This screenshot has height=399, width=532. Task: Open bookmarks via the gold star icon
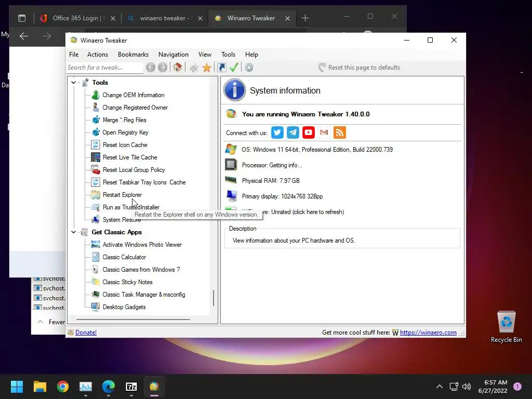pyautogui.click(x=207, y=68)
